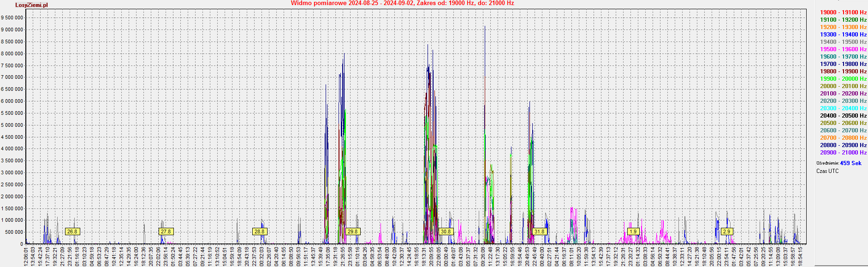The width and height of the screenshot is (868, 267).
Task: Click the 30.8 date marker
Action: click(x=446, y=231)
